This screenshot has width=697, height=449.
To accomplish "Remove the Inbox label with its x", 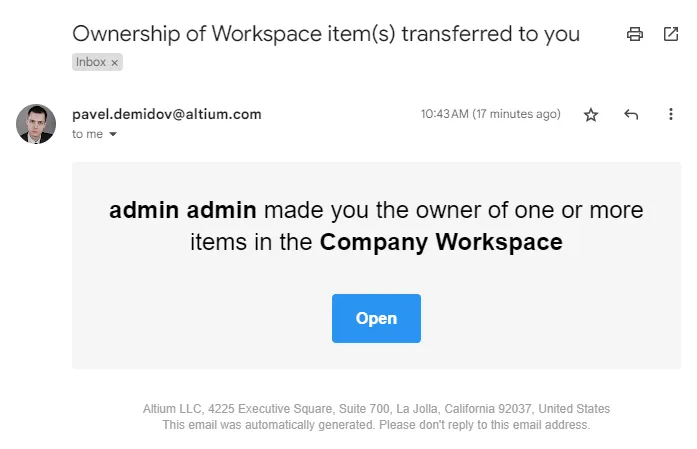I will 114,62.
